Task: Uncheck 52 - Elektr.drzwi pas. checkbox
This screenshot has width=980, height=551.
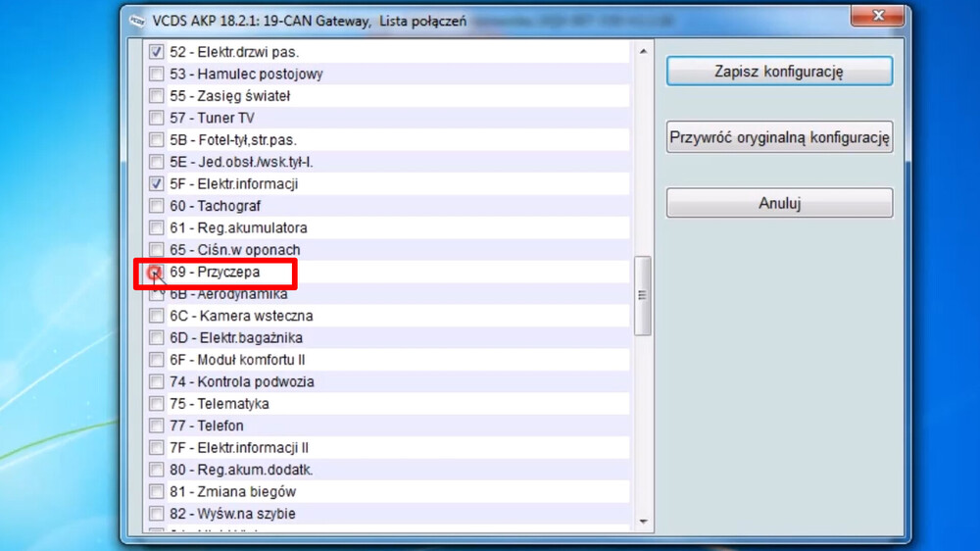Action: click(x=156, y=52)
